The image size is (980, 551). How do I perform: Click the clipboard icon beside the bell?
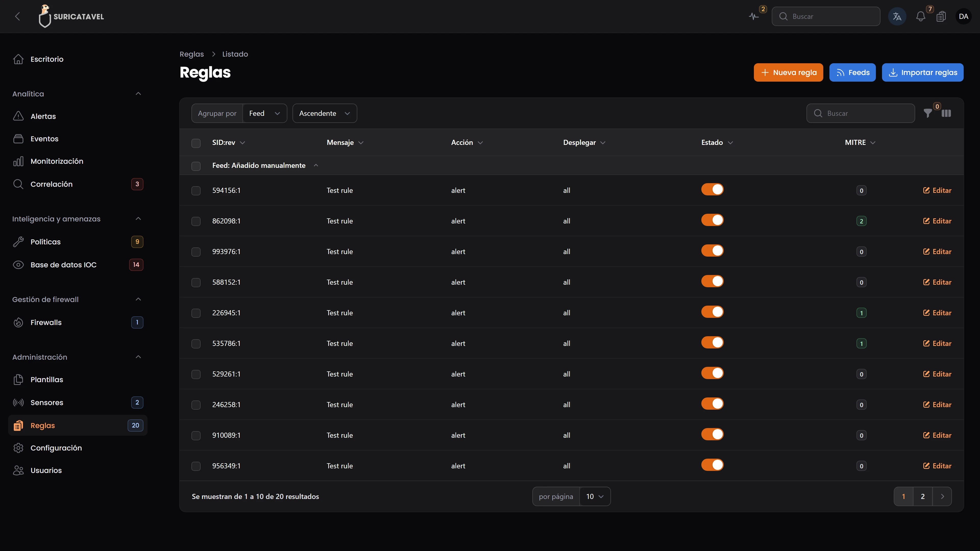pyautogui.click(x=941, y=16)
